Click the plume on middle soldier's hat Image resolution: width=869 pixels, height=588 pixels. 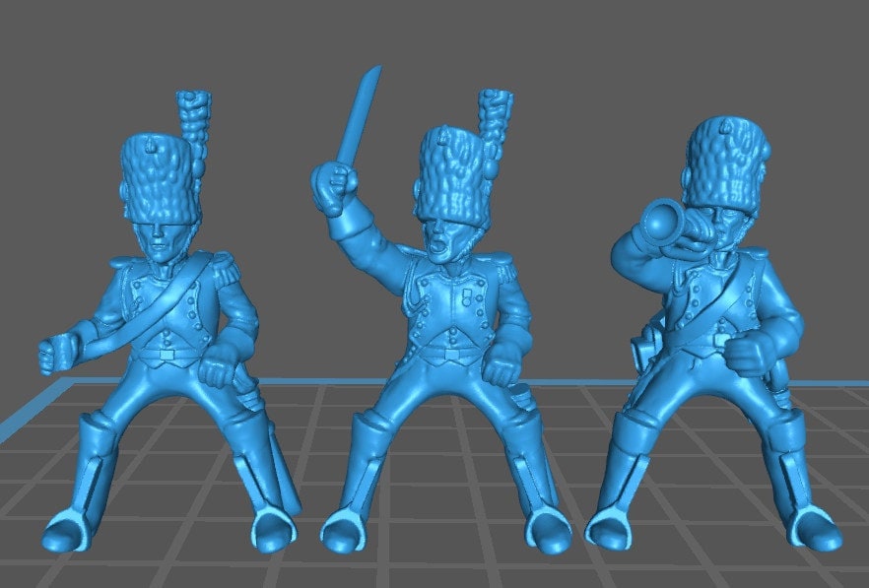(495, 118)
